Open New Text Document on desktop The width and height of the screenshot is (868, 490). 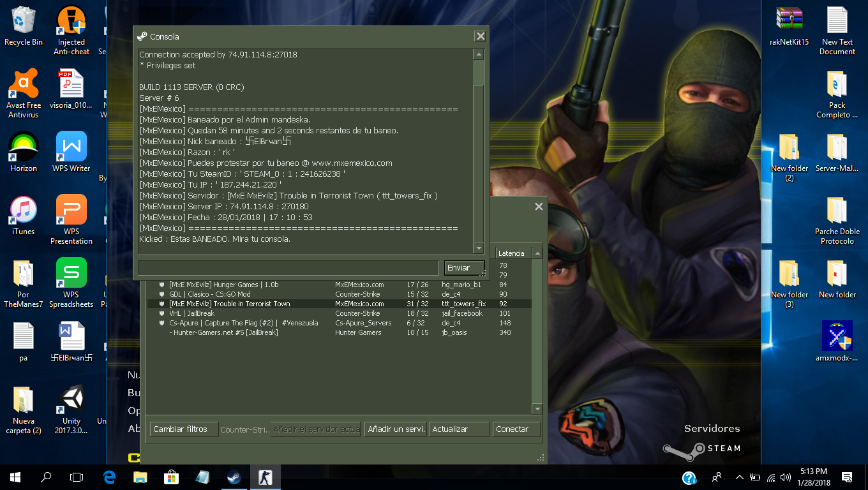837,31
